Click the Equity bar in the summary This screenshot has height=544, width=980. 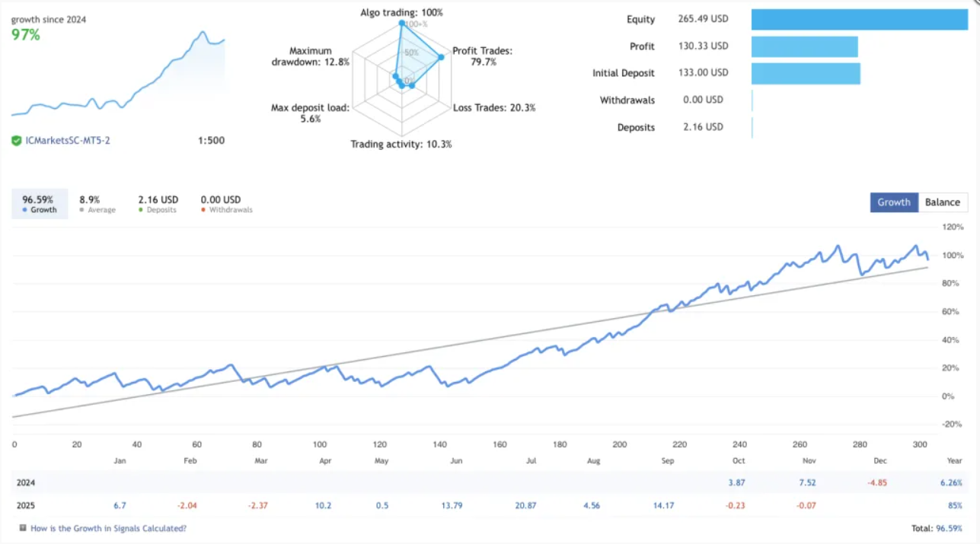(x=859, y=20)
